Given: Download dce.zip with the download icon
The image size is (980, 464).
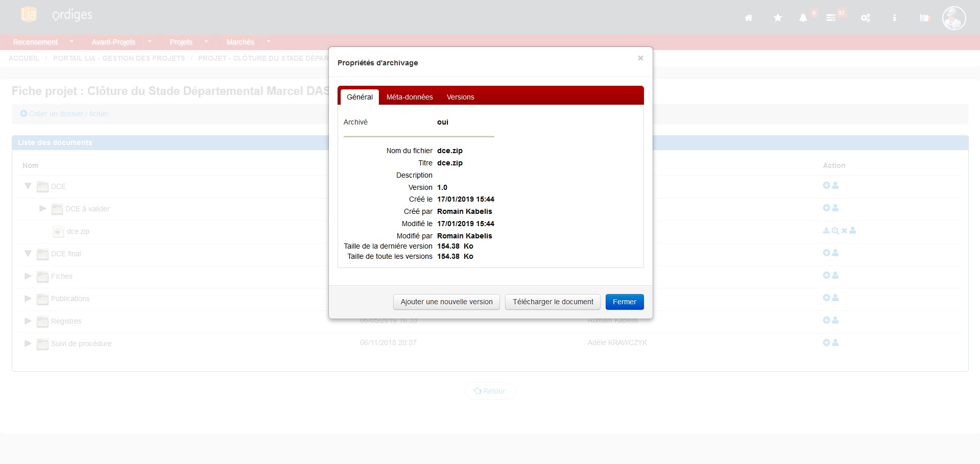Looking at the screenshot, I should [x=826, y=231].
